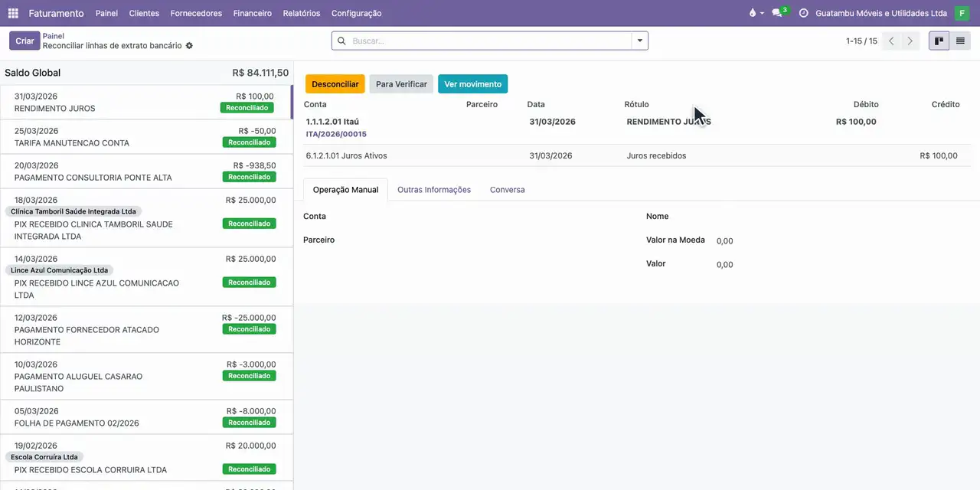The height and width of the screenshot is (490, 980).
Task: Go to next page of records
Action: [x=910, y=41]
